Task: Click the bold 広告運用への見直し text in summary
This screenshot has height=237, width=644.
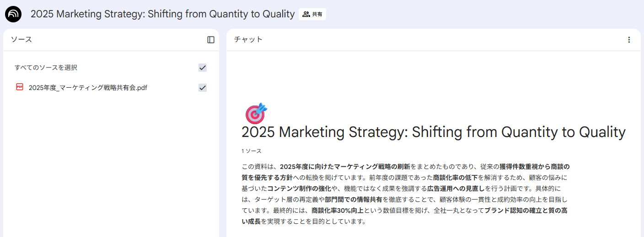Action: (456, 188)
